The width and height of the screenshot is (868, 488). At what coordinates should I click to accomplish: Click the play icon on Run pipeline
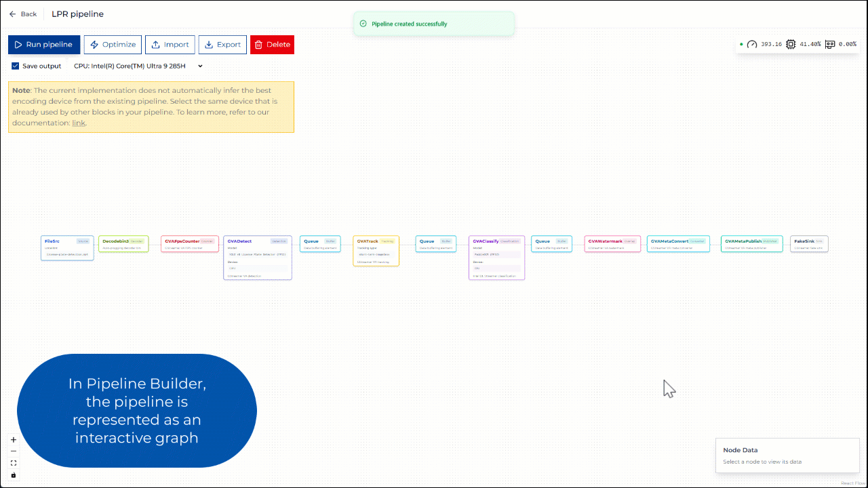(18, 44)
